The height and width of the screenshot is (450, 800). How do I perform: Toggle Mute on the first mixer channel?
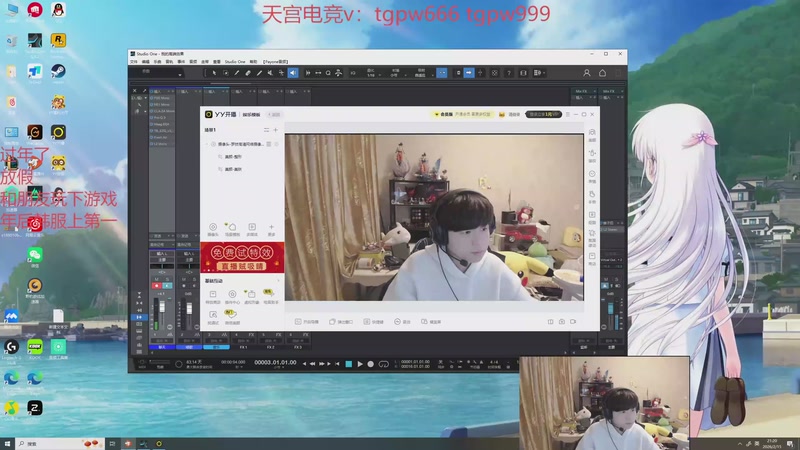pos(157,280)
